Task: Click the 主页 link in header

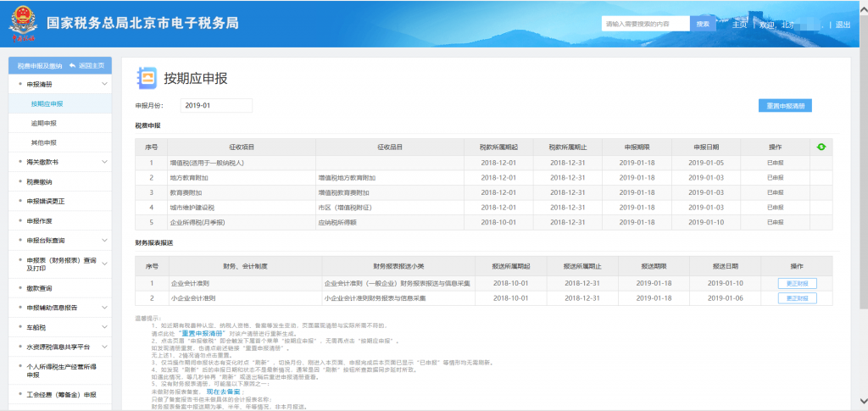Action: point(739,25)
